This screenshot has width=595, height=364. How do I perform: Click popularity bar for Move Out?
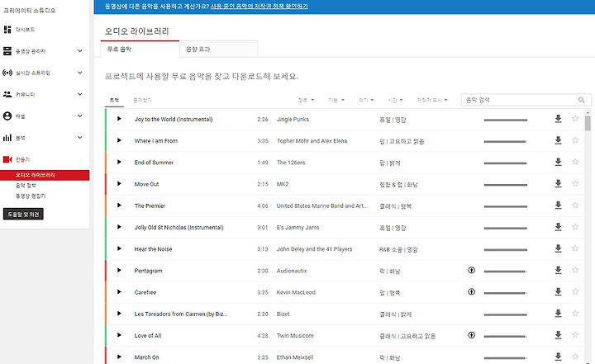pos(506,185)
